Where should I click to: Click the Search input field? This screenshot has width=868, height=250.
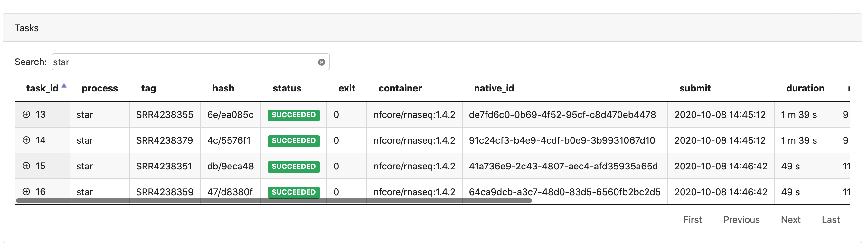184,62
